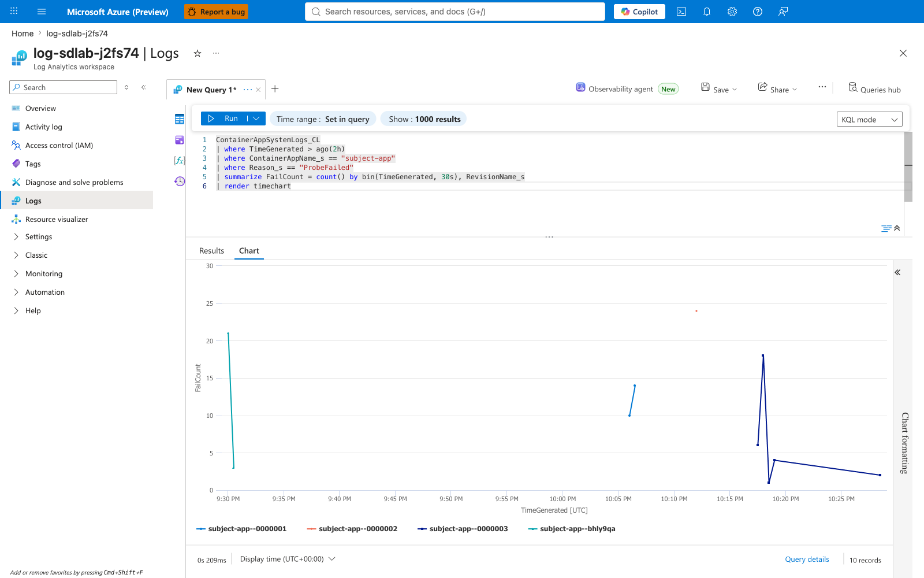924x578 pixels.
Task: Open Query details link
Action: coord(807,560)
